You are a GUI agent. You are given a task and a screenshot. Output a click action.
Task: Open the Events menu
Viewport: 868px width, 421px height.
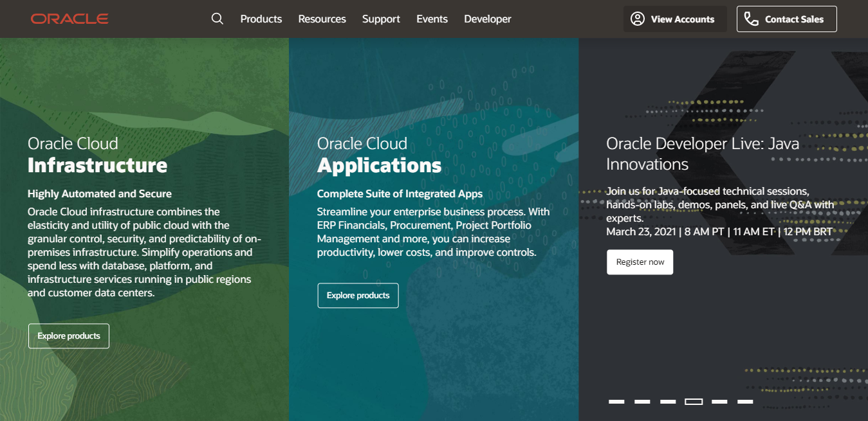pyautogui.click(x=432, y=19)
